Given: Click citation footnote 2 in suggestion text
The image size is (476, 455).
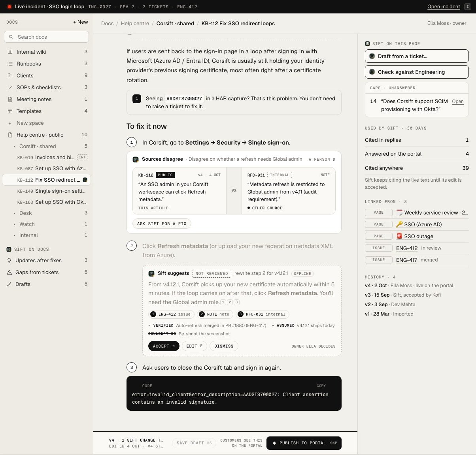Looking at the screenshot, I should tap(230, 302).
